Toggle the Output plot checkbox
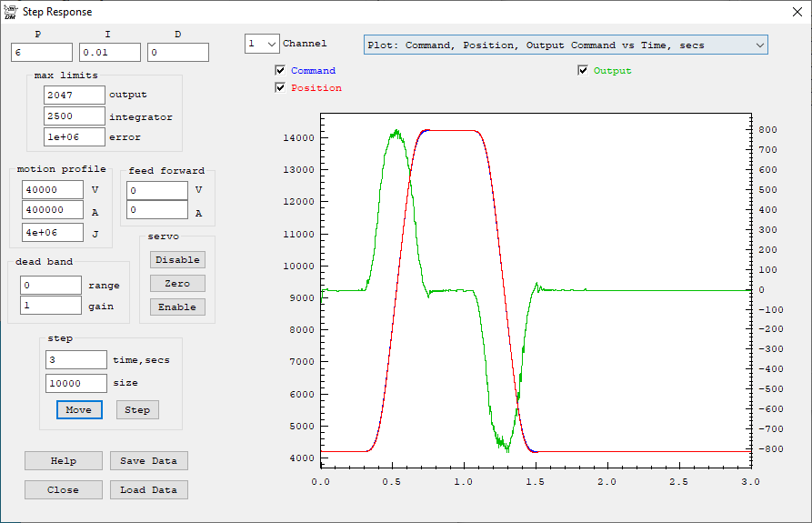This screenshot has width=812, height=523. point(583,70)
